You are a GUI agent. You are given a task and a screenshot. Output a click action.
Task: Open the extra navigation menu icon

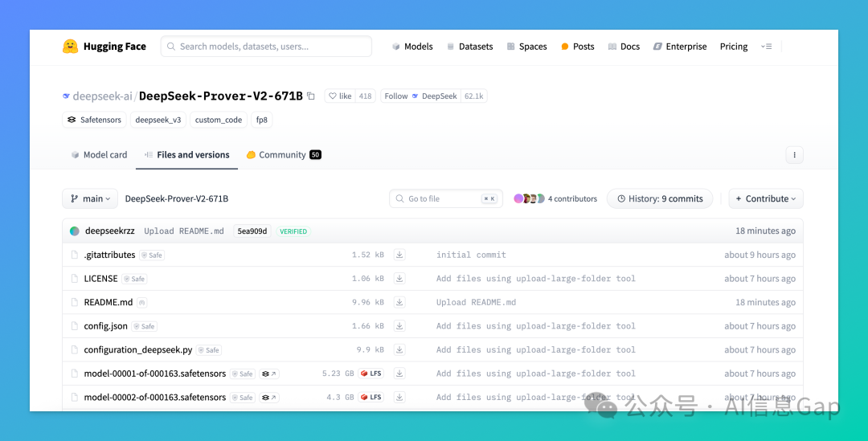[x=766, y=47]
